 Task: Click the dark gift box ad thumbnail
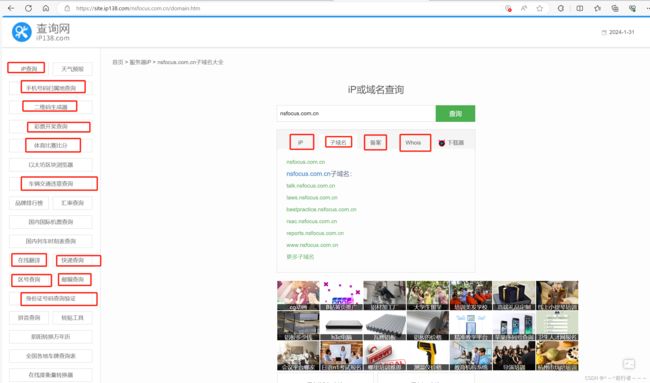pyautogui.click(x=514, y=296)
